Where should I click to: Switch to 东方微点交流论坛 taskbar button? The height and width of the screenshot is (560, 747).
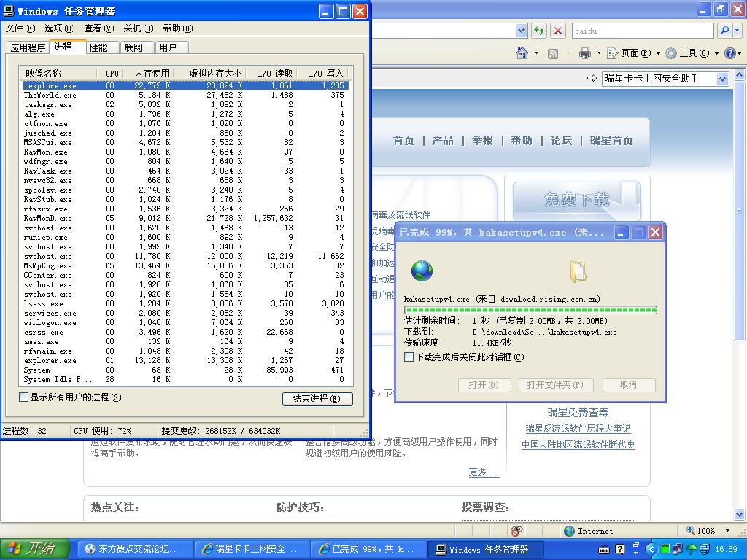click(x=133, y=550)
